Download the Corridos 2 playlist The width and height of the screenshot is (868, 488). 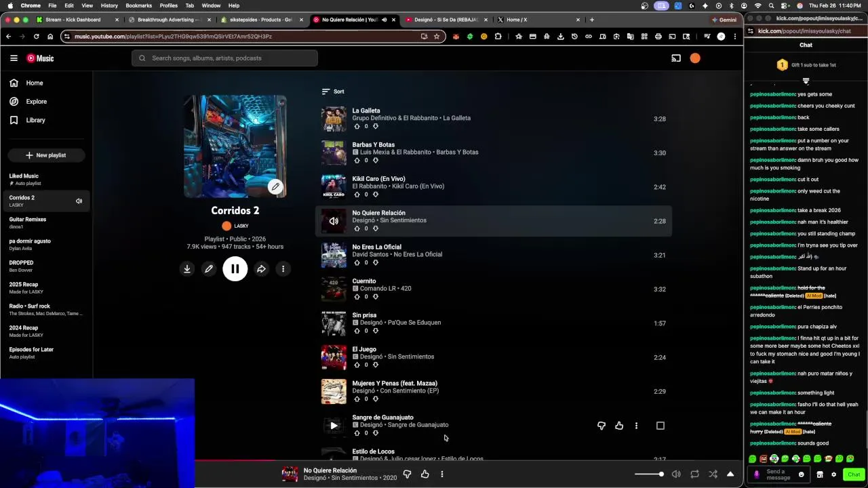point(186,269)
